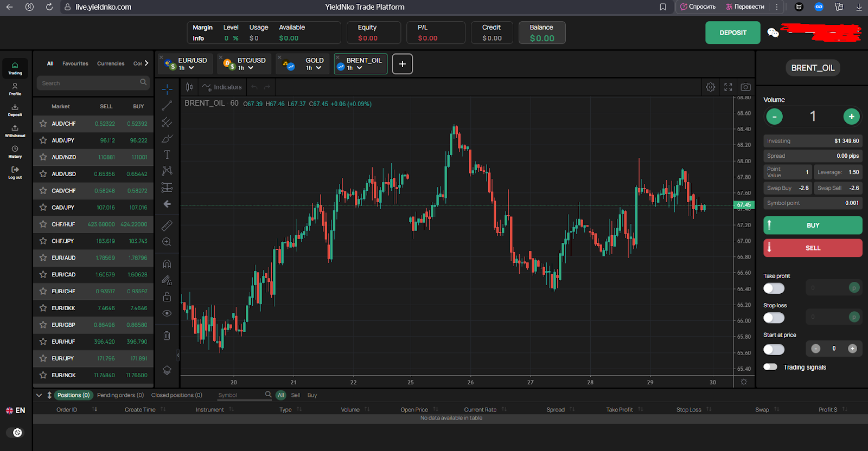This screenshot has height=451, width=868.
Task: Open EUR/USD timeframe dropdown
Action: pyautogui.click(x=191, y=68)
